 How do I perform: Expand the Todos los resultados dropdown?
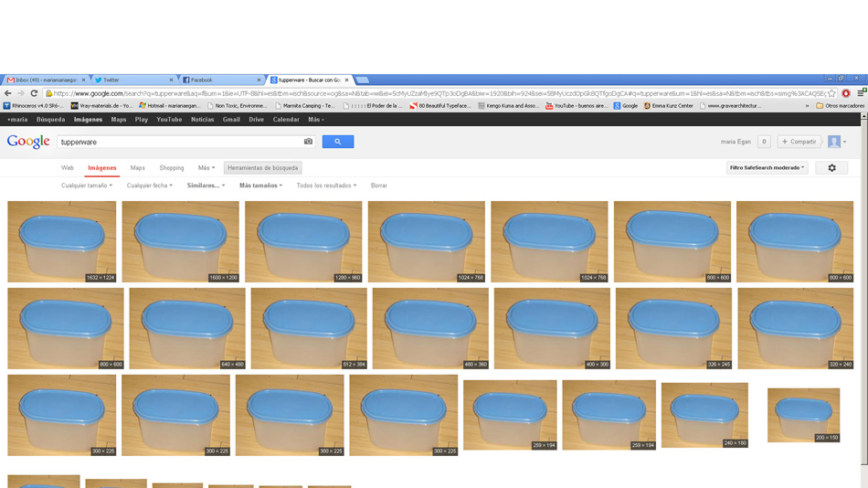click(x=326, y=186)
